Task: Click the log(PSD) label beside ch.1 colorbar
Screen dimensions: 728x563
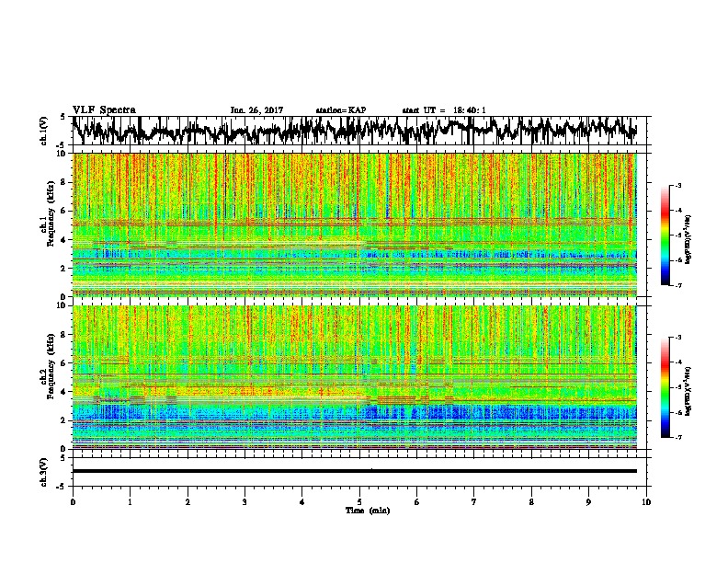Action: pos(688,240)
